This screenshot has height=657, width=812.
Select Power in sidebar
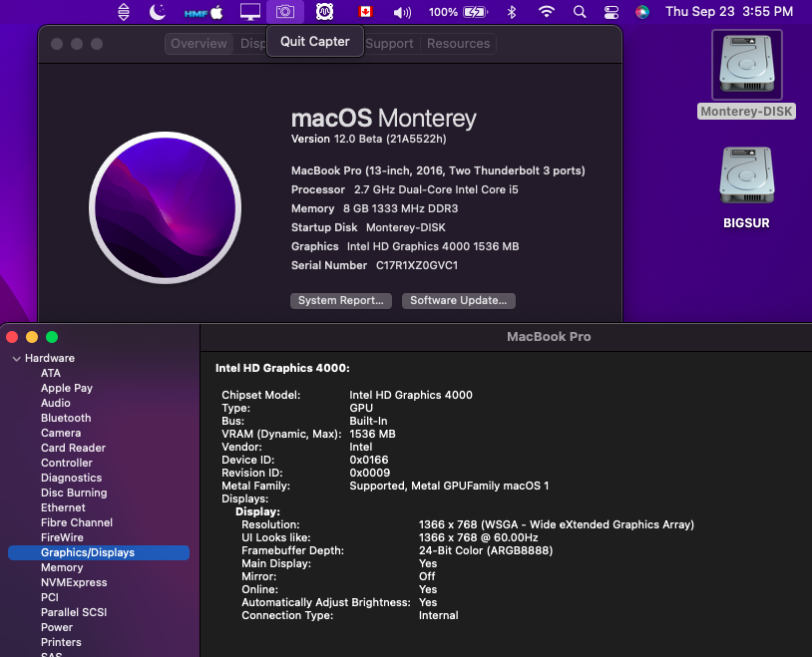pyautogui.click(x=57, y=627)
